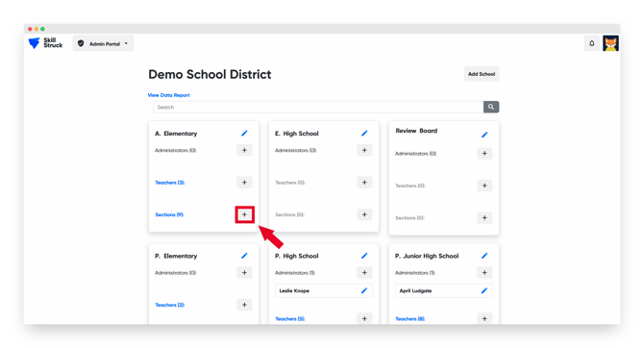Add section to E. High School
The width and height of the screenshot is (644, 348).
coord(364,214)
